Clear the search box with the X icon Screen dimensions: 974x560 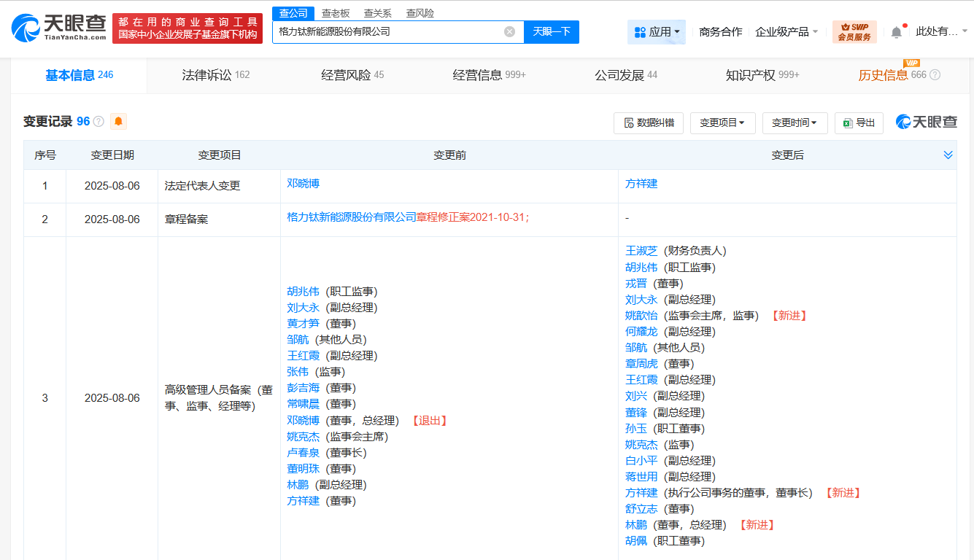(509, 31)
